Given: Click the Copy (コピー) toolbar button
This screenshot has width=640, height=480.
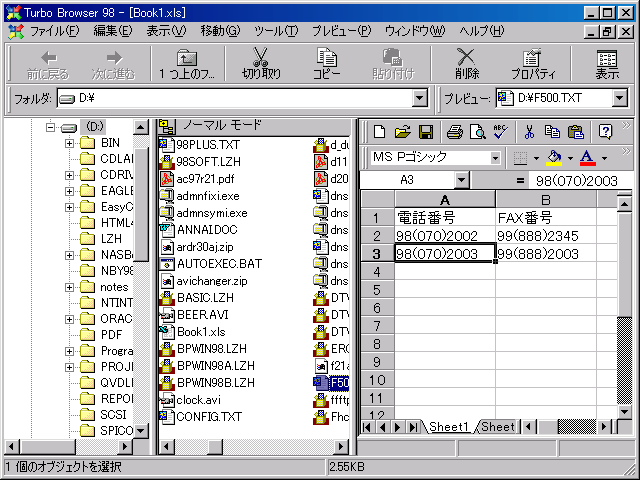Looking at the screenshot, I should (x=327, y=64).
